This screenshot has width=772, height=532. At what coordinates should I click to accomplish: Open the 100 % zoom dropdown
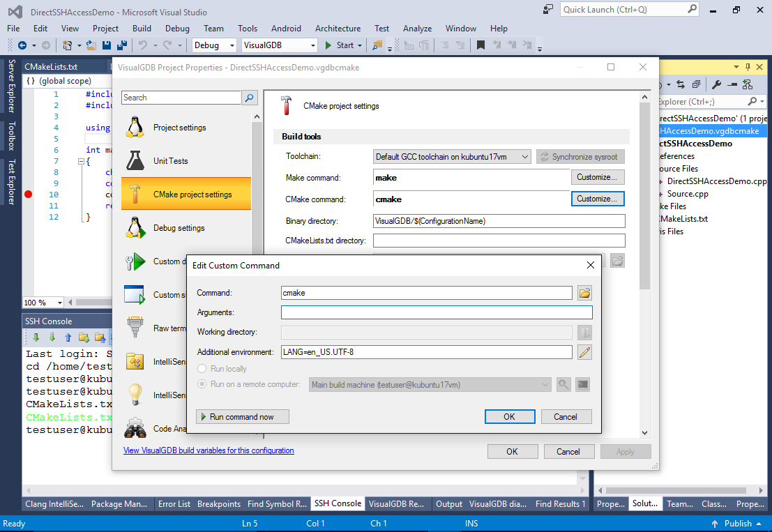point(59,303)
